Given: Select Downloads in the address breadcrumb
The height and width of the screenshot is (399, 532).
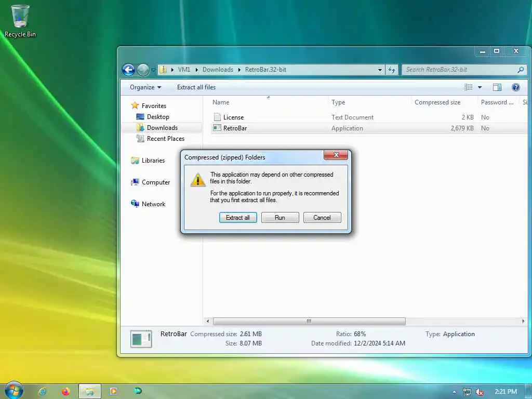Looking at the screenshot, I should point(218,70).
